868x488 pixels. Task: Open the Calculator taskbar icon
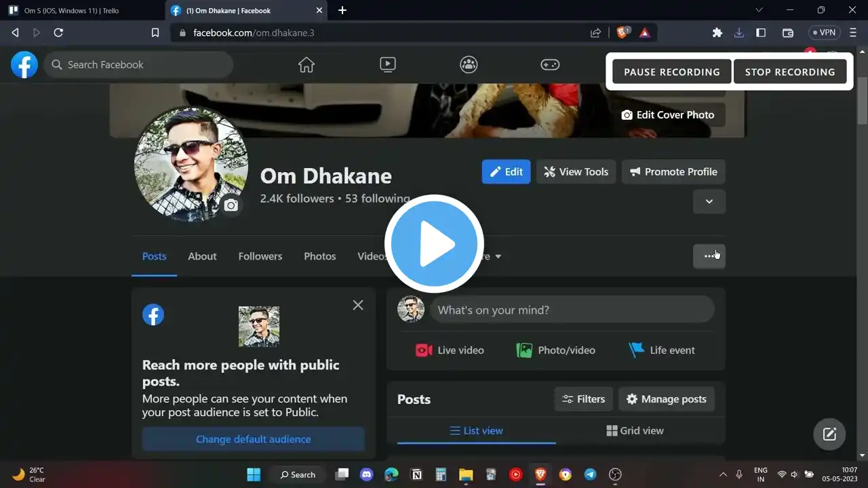tap(441, 474)
